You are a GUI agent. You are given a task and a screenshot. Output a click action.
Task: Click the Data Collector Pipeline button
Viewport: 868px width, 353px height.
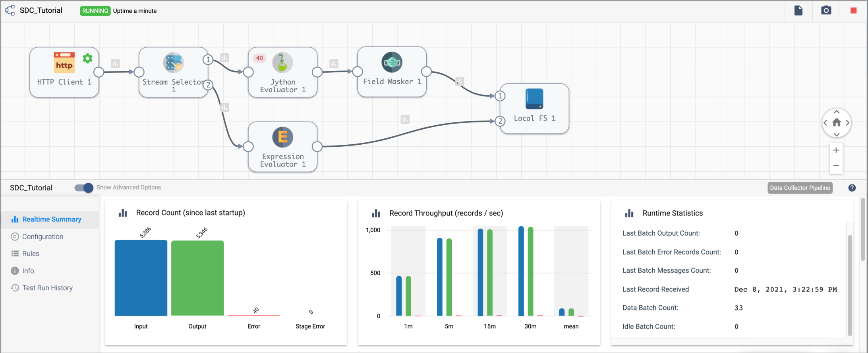point(800,188)
